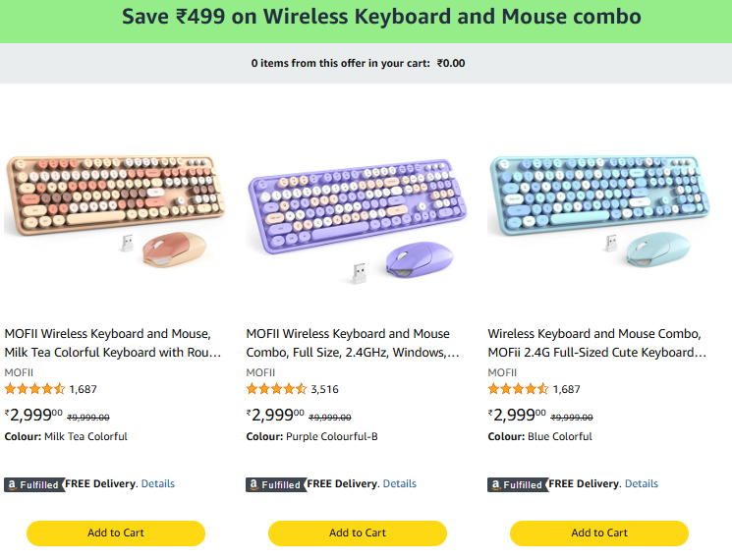Screen dimensions: 732x560
Task: Click Fulfilled badge under purple keyboard
Action: (275, 484)
